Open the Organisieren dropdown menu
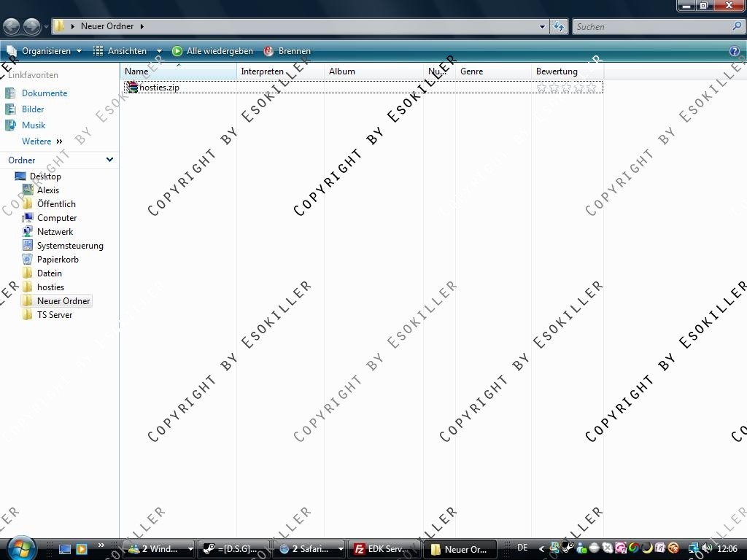Viewport: 747px width, 560px height. click(x=44, y=51)
